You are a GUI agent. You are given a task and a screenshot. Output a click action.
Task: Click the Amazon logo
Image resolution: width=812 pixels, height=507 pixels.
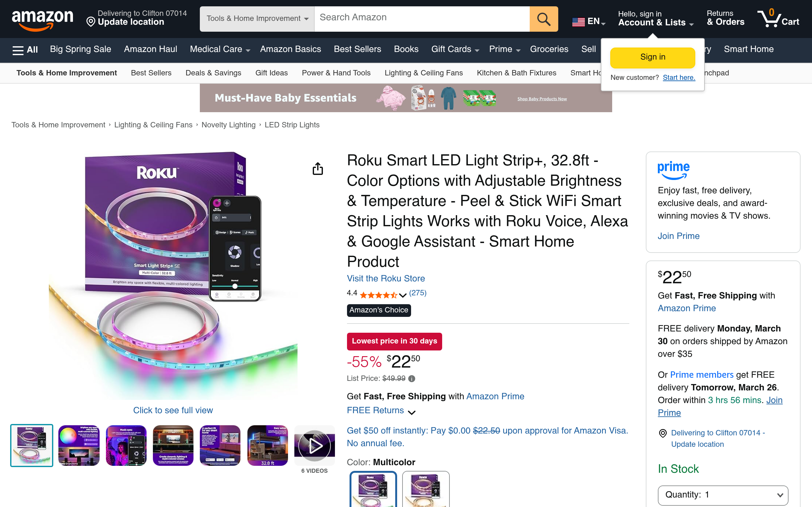pyautogui.click(x=42, y=19)
